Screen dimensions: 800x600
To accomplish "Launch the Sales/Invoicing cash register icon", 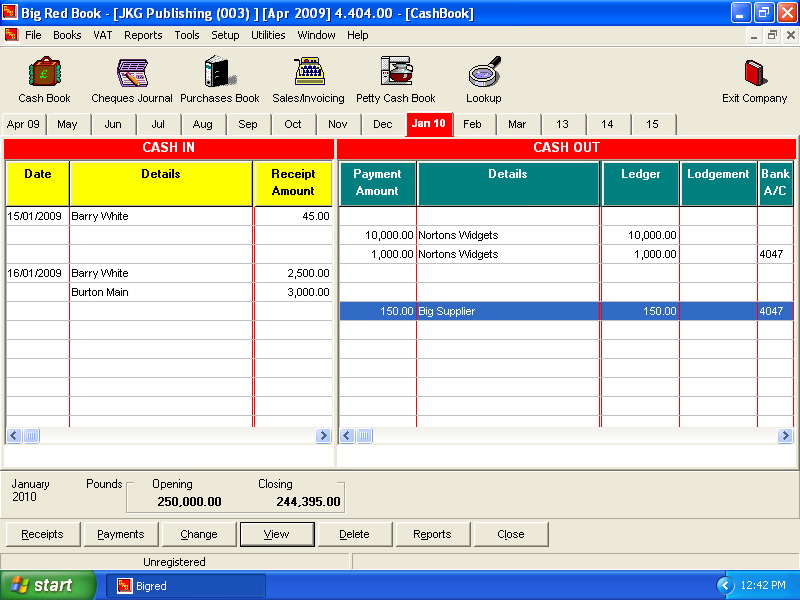I will point(309,71).
